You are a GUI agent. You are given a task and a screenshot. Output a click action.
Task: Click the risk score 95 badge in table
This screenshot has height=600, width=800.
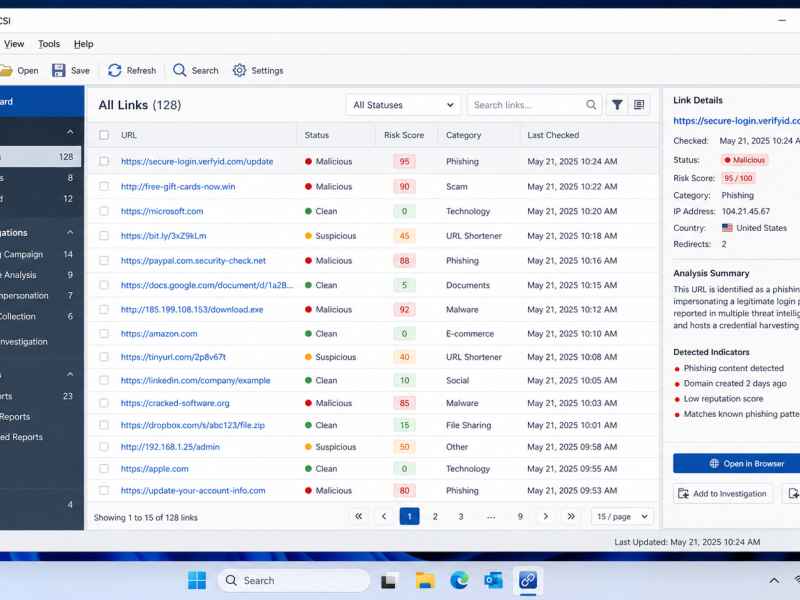[x=404, y=161]
